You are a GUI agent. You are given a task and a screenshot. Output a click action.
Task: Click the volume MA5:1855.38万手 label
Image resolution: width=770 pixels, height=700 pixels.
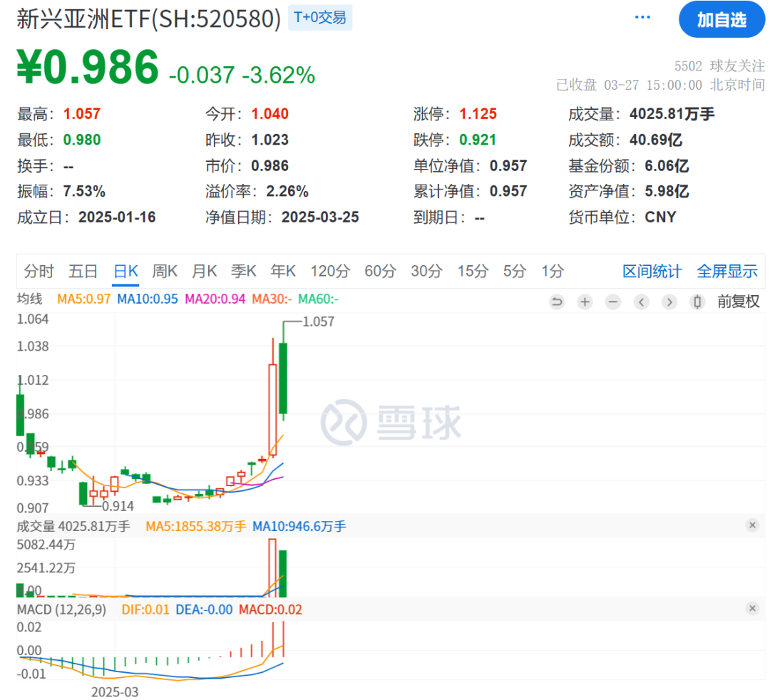point(196,527)
